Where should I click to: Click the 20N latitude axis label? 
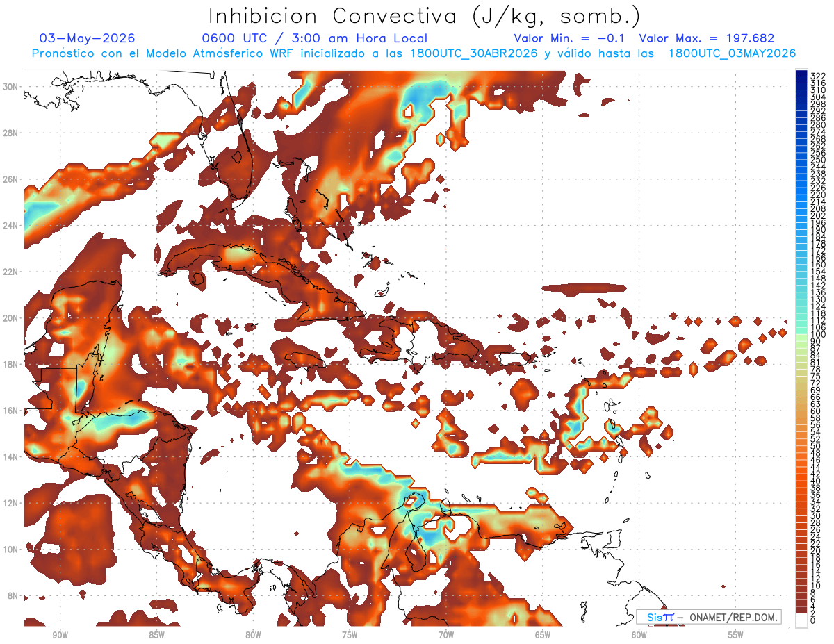click(x=10, y=317)
